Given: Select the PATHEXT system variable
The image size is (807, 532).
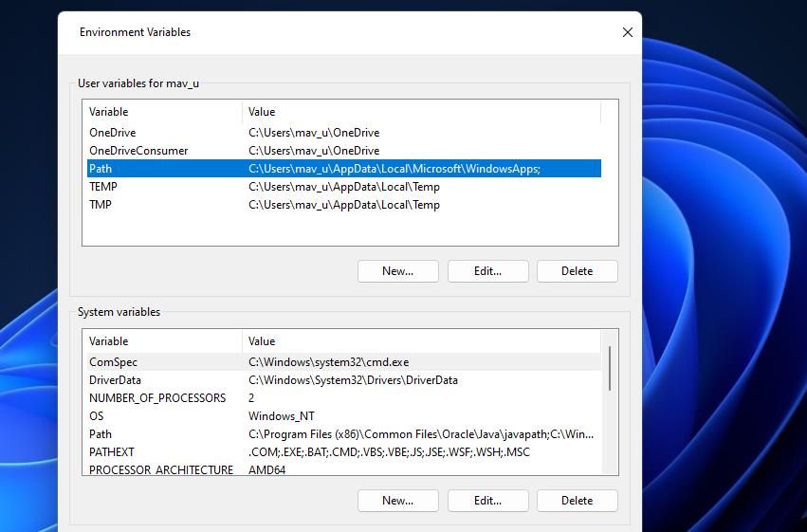Looking at the screenshot, I should 344,452.
